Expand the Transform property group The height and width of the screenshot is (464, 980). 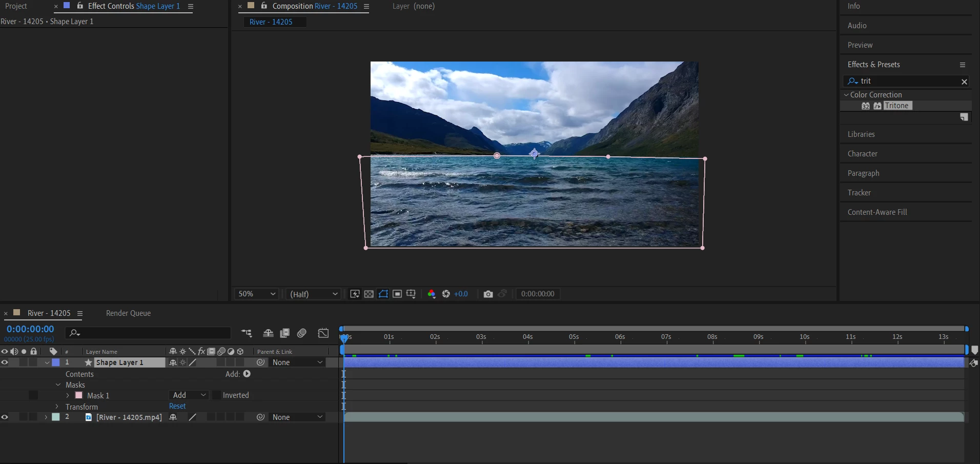[57, 407]
